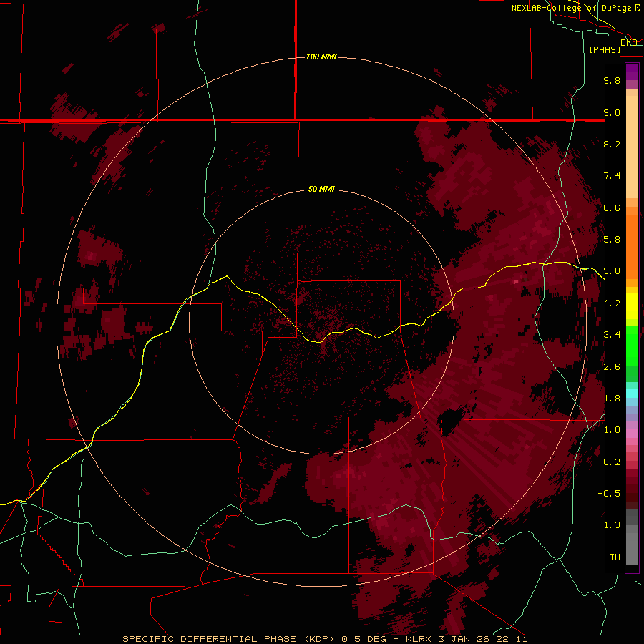This screenshot has height=644, width=644.
Task: Click the 8.2 color scale value
Action: (612, 144)
